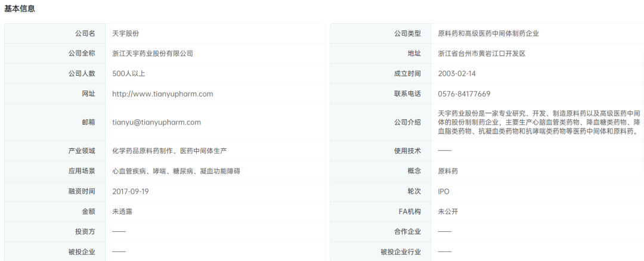Viewport: 644px width, 261px height.
Task: Click the 未透露 amount value
Action: coord(122,212)
